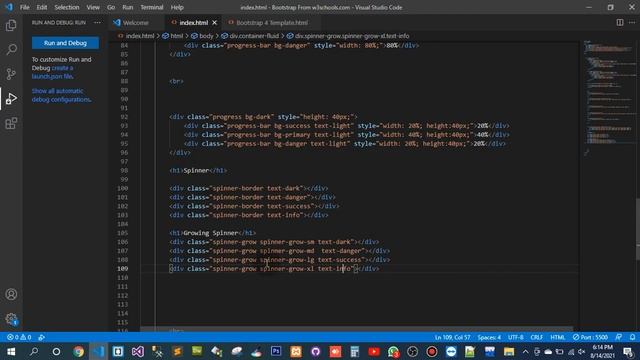
Task: Click the Split Editor Right icon
Action: pos(620,22)
